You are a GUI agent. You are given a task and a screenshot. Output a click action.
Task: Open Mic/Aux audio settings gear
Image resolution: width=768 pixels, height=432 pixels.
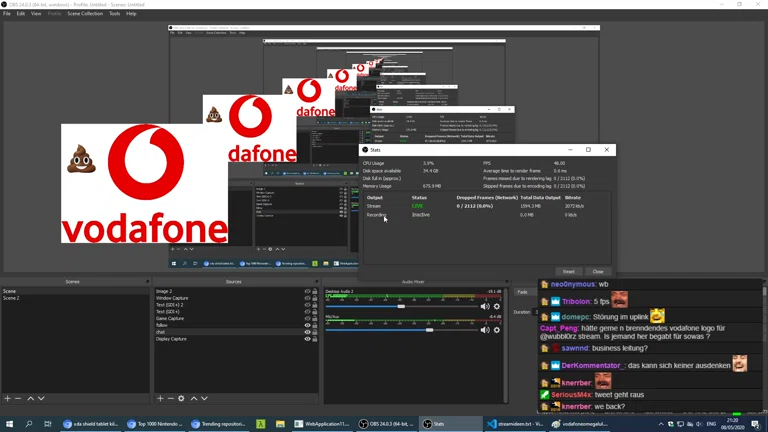pos(496,330)
